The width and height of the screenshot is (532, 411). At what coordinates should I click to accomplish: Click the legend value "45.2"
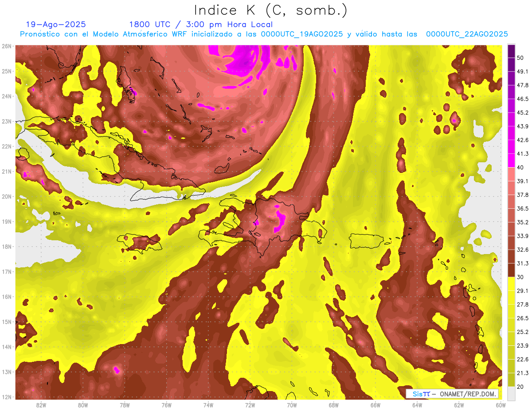522,113
